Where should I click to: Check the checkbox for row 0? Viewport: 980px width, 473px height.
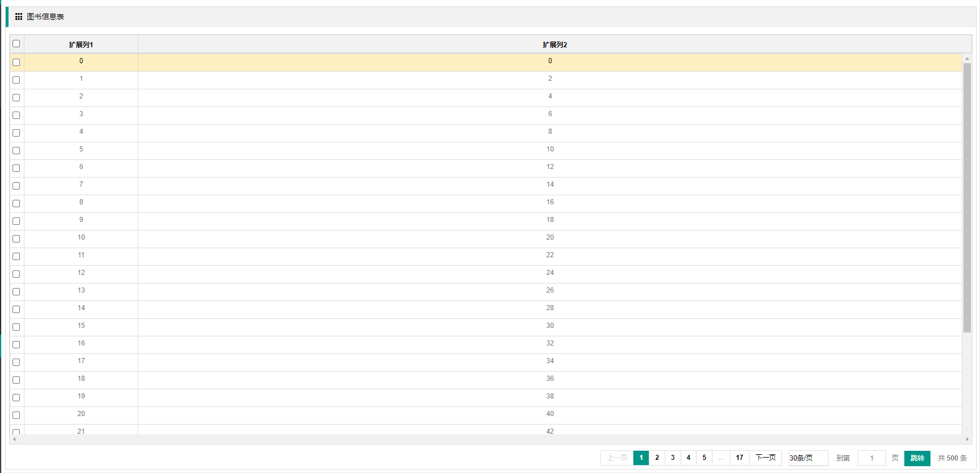tap(17, 63)
